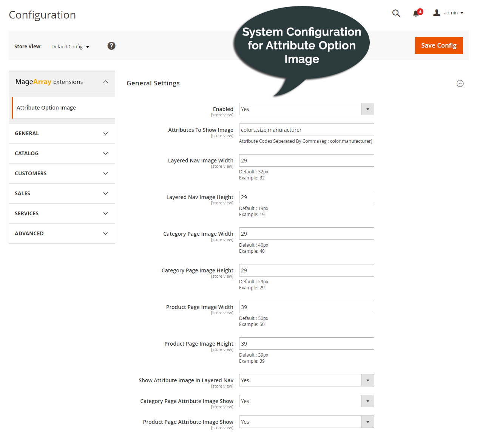Collapse the General Settings section chevron
This screenshot has width=480, height=448.
click(x=460, y=83)
